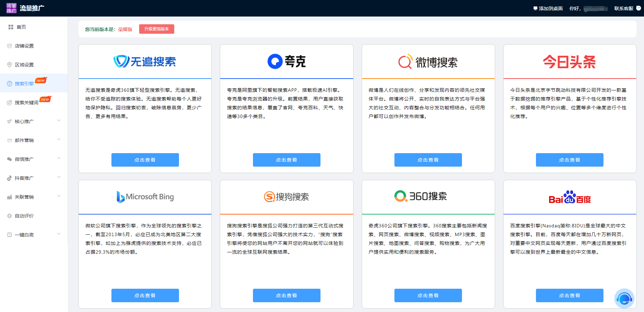Click the Microsoft Bing logo

145,197
